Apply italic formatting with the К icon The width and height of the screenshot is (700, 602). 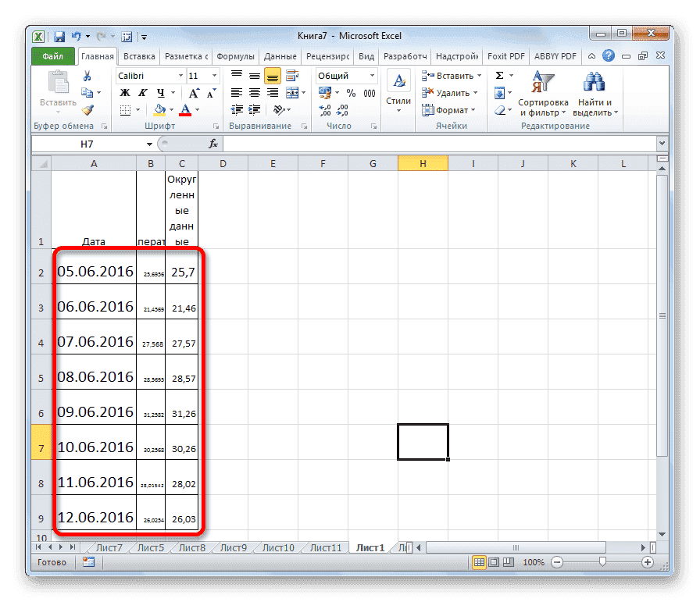144,91
